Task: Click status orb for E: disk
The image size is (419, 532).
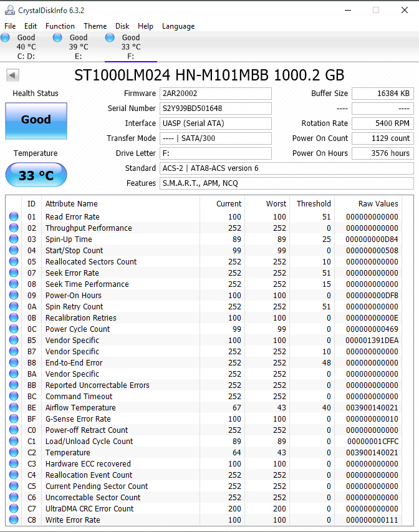Action: [57, 37]
